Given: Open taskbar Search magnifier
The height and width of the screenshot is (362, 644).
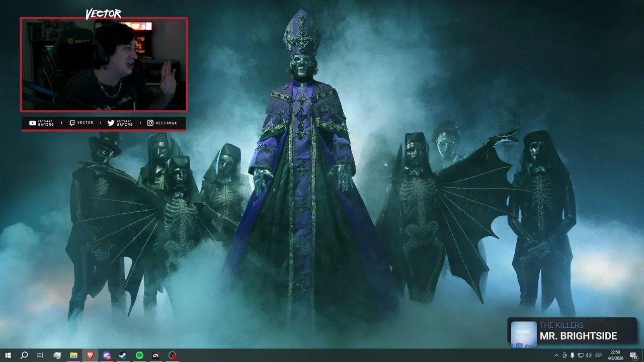Looking at the screenshot, I should (24, 355).
